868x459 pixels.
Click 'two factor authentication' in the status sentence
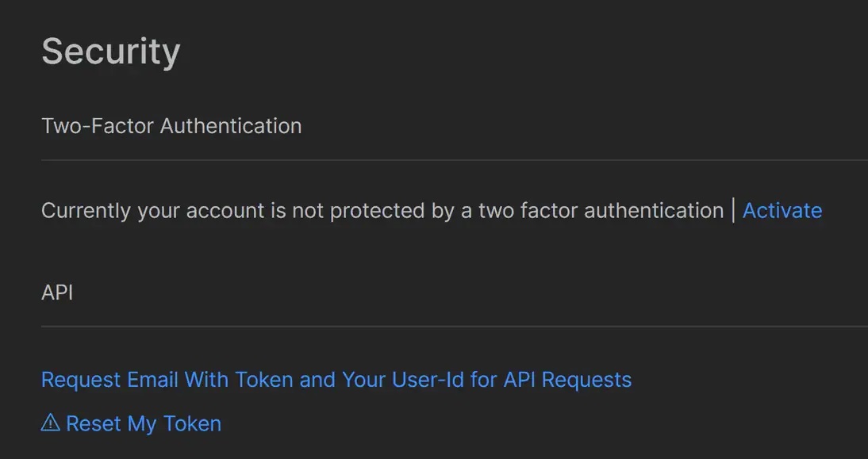click(x=601, y=211)
